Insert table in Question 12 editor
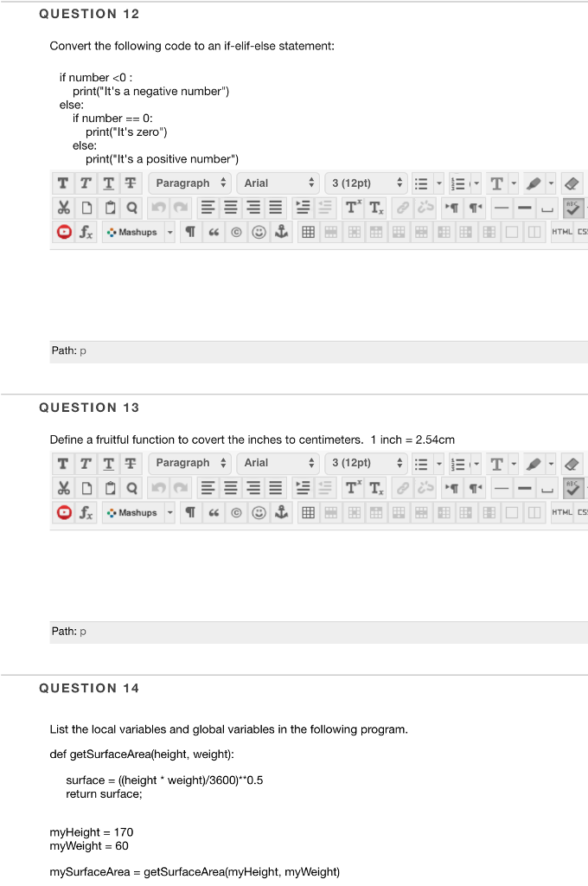 (x=309, y=232)
